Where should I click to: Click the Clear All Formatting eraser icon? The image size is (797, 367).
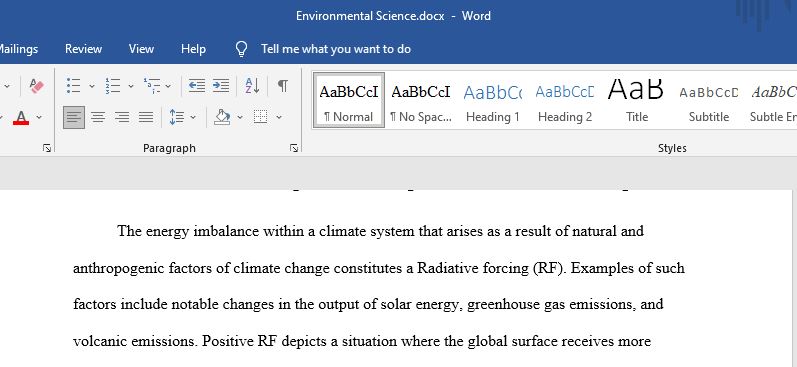coord(37,85)
